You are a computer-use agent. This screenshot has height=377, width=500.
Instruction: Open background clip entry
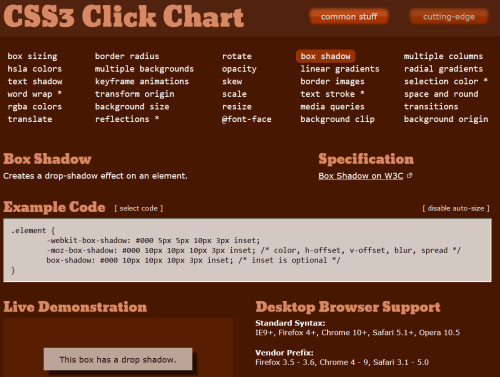(x=337, y=119)
